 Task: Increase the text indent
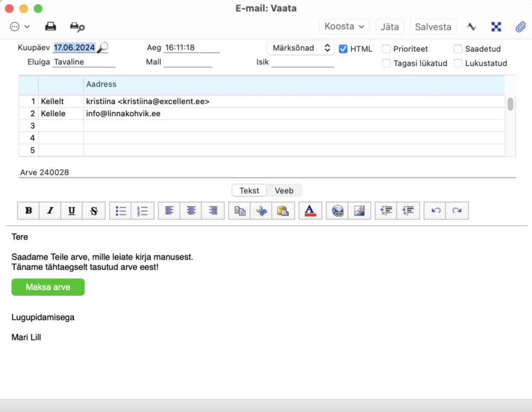[408, 211]
